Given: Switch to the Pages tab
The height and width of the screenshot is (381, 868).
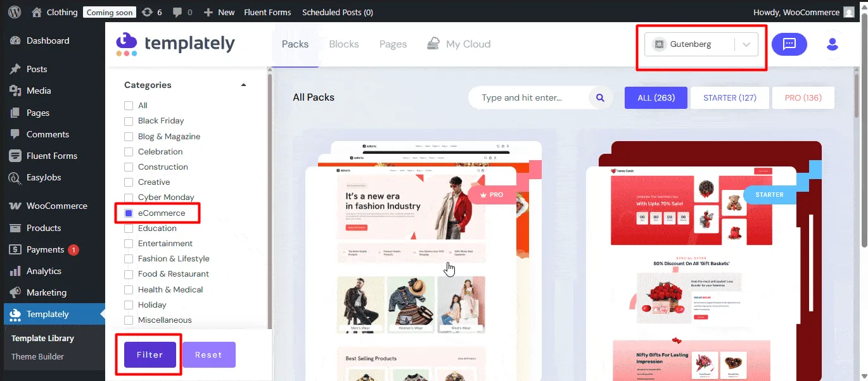Looking at the screenshot, I should [x=393, y=44].
